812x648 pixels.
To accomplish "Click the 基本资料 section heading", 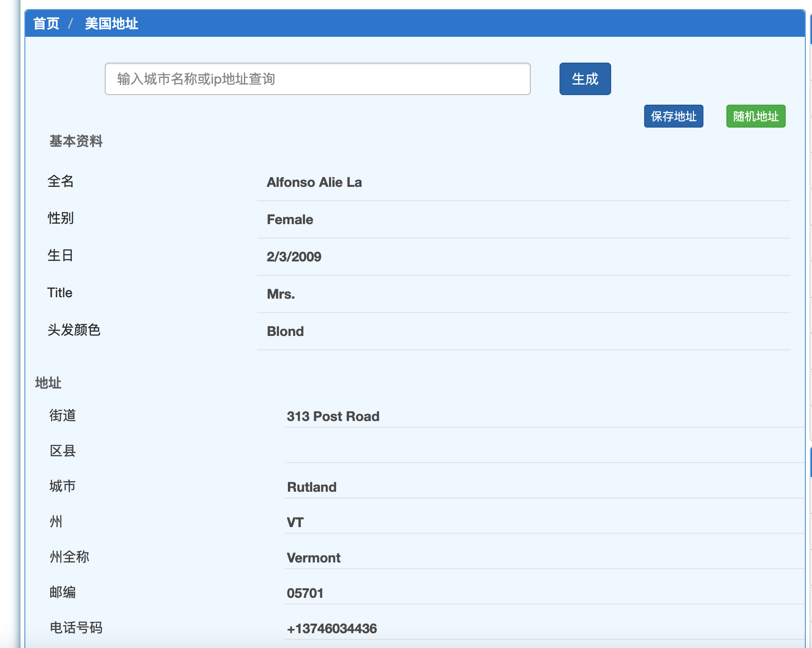I will (x=76, y=141).
